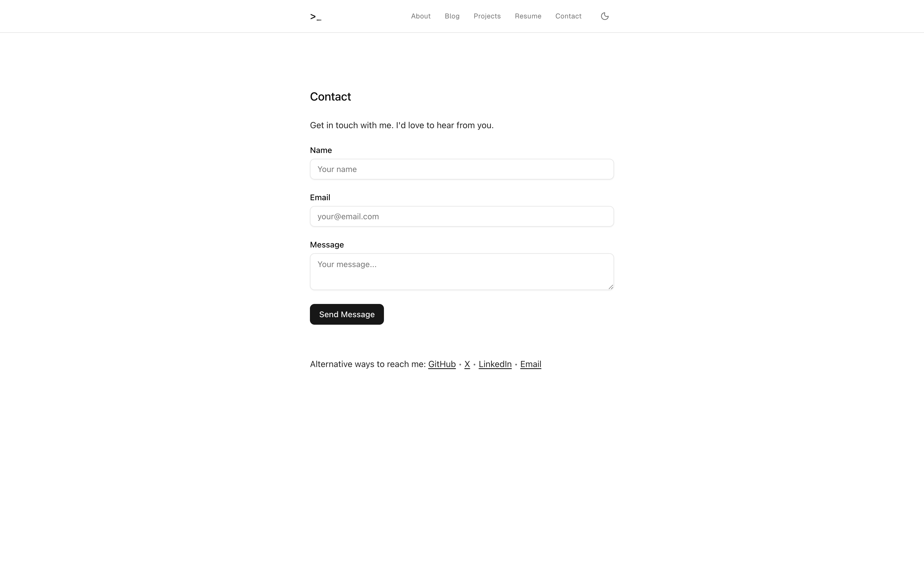Follow the X social link
The width and height of the screenshot is (924, 586).
coord(467,364)
